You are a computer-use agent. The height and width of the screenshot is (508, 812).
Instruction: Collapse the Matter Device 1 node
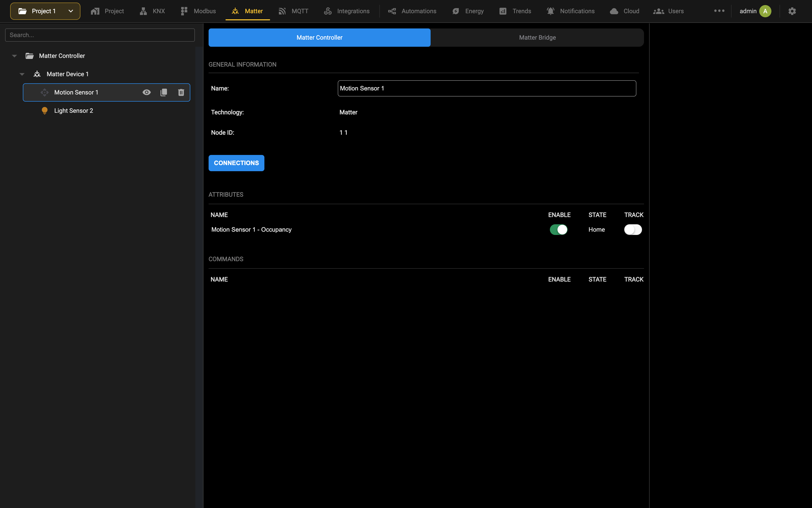coord(22,74)
